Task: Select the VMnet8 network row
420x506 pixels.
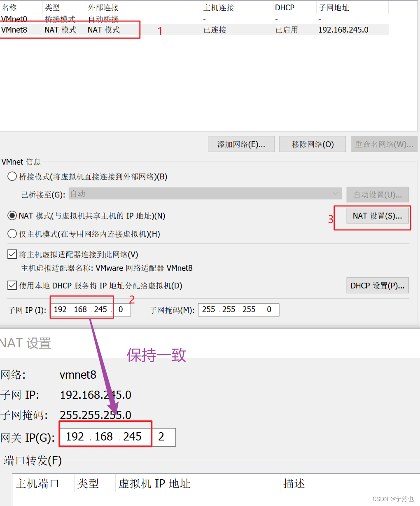Action: click(x=194, y=30)
